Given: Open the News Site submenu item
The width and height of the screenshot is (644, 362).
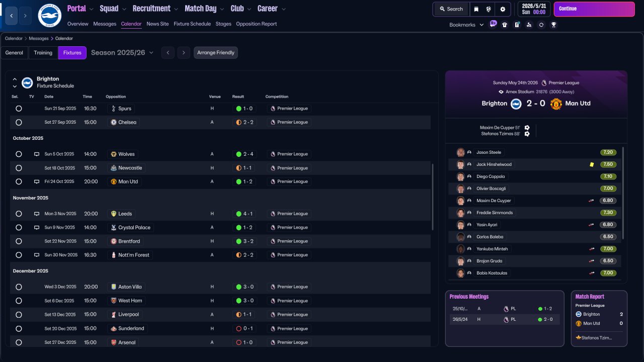Looking at the screenshot, I should pyautogui.click(x=157, y=24).
